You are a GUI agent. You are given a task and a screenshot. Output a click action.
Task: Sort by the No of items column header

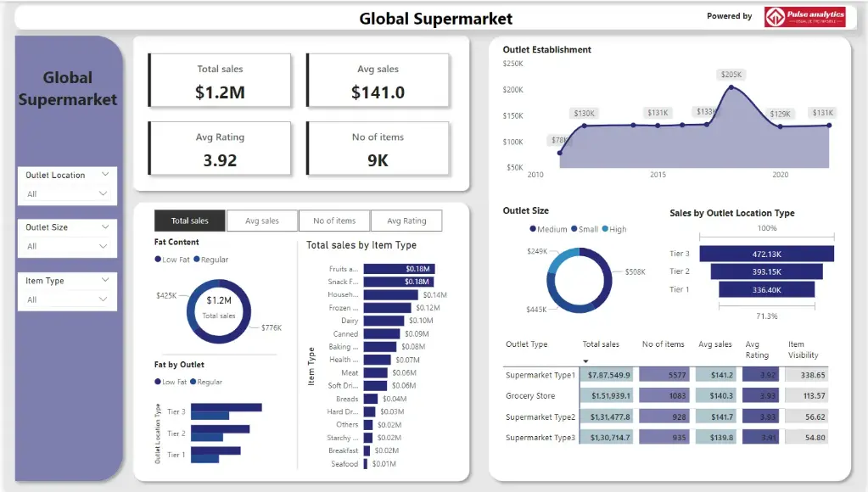click(x=664, y=344)
